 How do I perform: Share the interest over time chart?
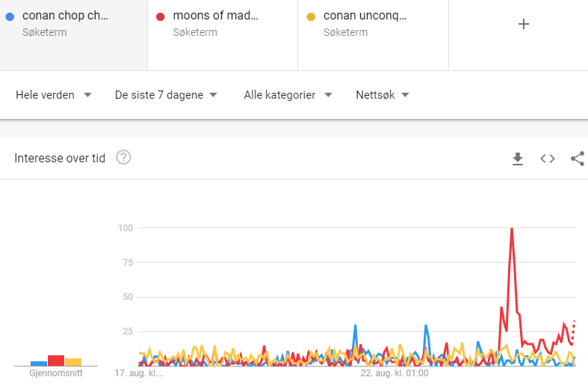[578, 159]
